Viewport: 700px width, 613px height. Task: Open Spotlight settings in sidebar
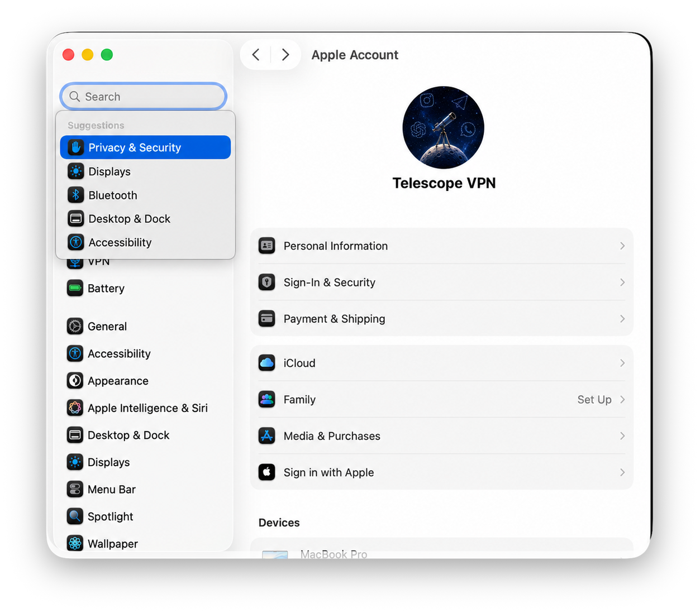pyautogui.click(x=144, y=516)
